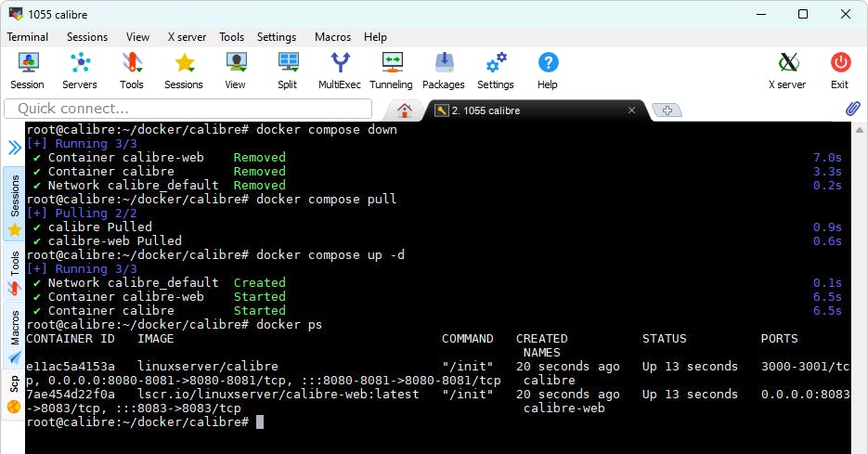This screenshot has width=868, height=454.
Task: Open the Settings menu in menu bar
Action: [277, 37]
